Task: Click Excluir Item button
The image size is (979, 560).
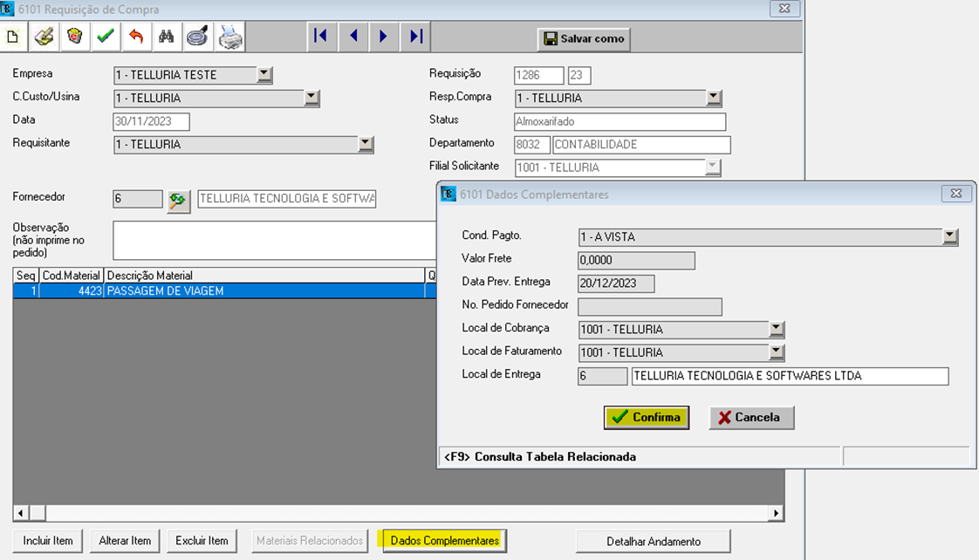Action: pos(202,541)
